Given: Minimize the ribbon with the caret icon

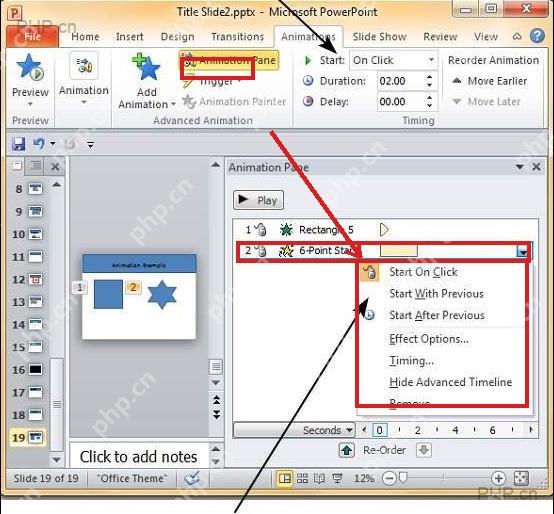Looking at the screenshot, I should click(517, 36).
